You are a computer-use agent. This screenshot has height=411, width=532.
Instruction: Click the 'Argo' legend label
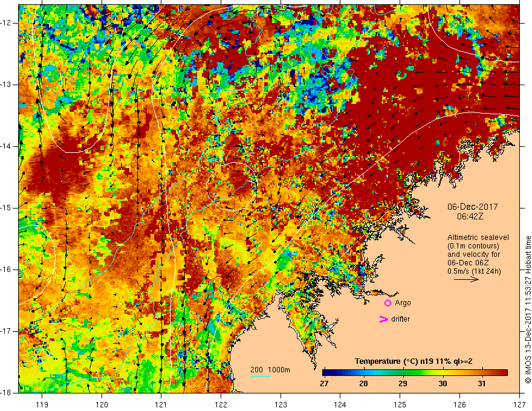coord(403,303)
